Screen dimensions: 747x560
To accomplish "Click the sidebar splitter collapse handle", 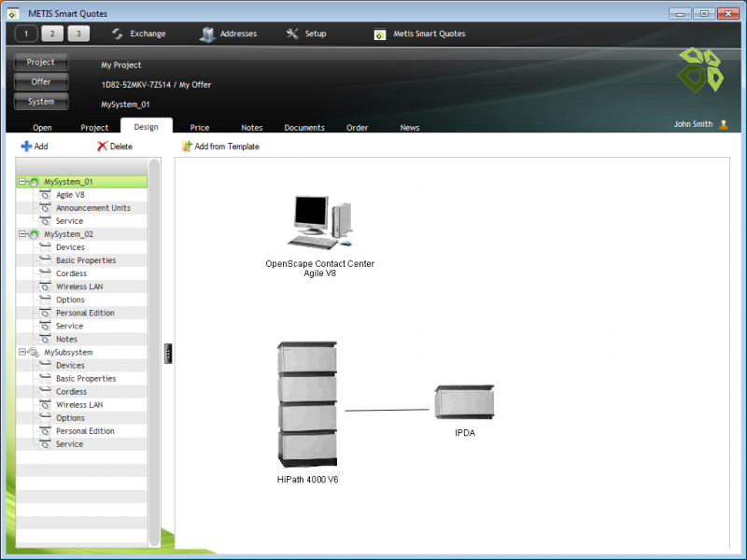I will coord(168,352).
